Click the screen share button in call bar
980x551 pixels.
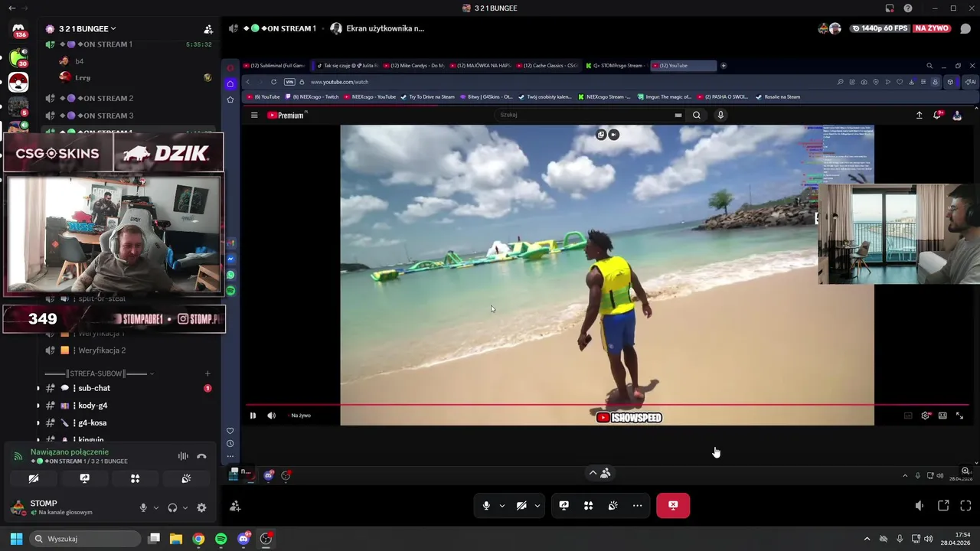(563, 506)
